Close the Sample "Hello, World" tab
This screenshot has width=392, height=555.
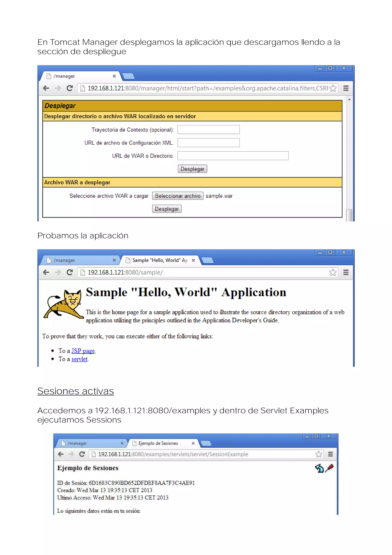[193, 260]
